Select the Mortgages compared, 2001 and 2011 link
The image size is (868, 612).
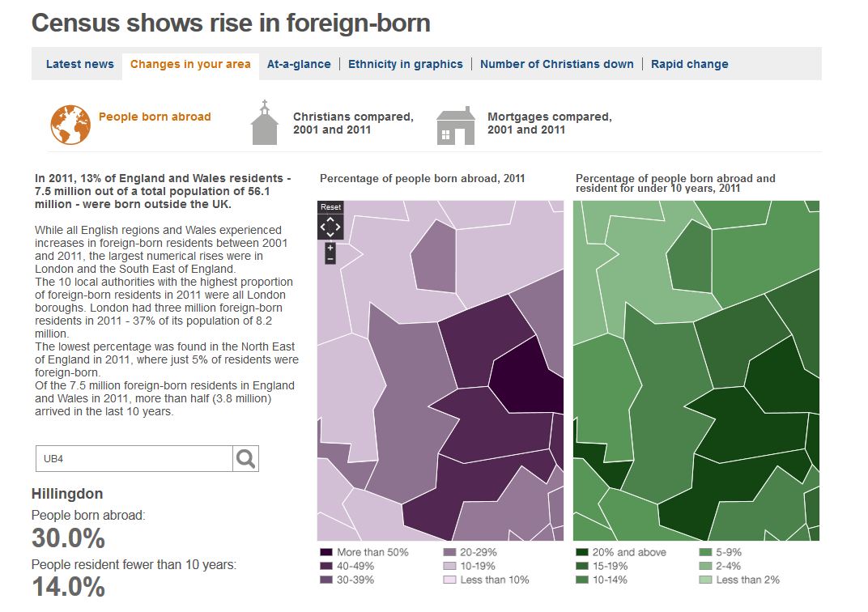click(549, 123)
